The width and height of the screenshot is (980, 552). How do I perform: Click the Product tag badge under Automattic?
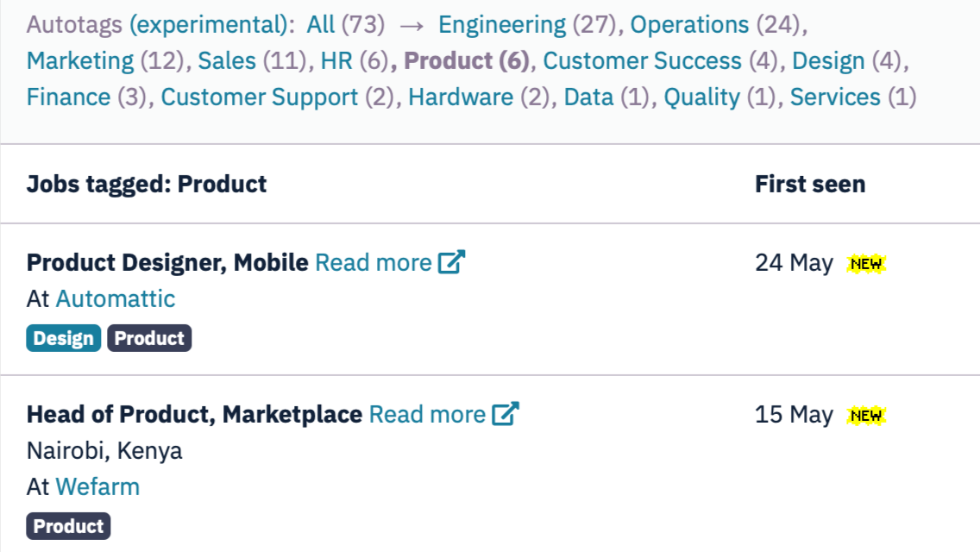click(149, 338)
